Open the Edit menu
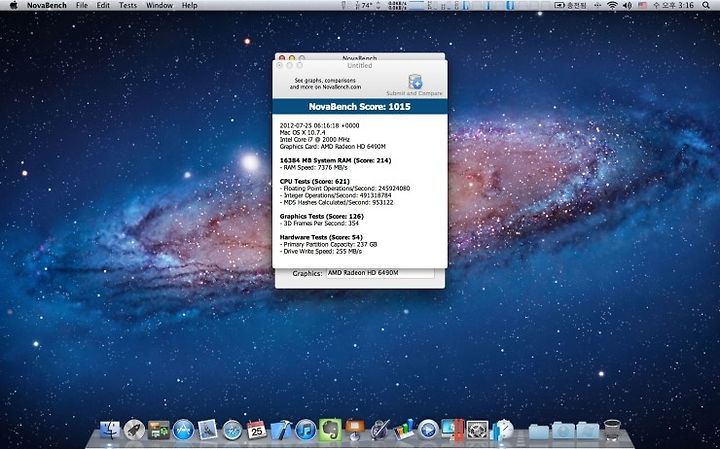The image size is (720, 449). pyautogui.click(x=103, y=5)
